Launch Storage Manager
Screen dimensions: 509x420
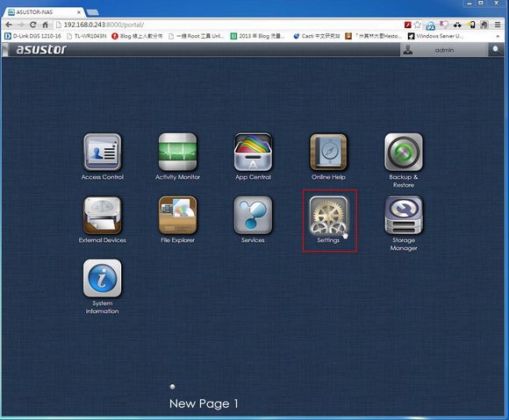click(x=404, y=215)
